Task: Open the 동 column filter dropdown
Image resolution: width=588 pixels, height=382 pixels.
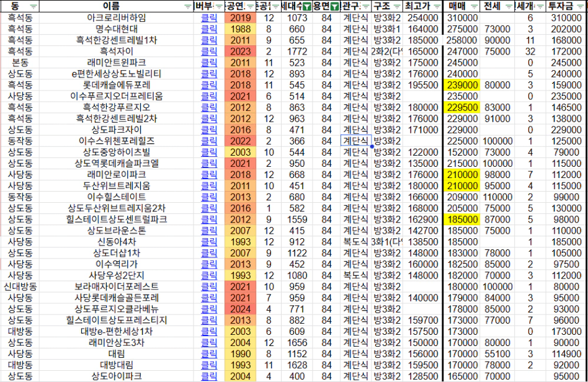Action: tap(33, 6)
